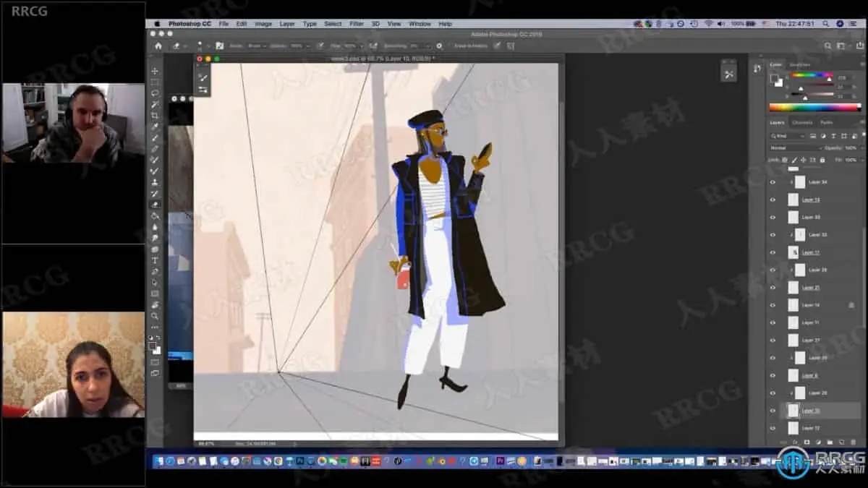868x488 pixels.
Task: Toggle Layer 27 visibility eye
Action: 773,340
